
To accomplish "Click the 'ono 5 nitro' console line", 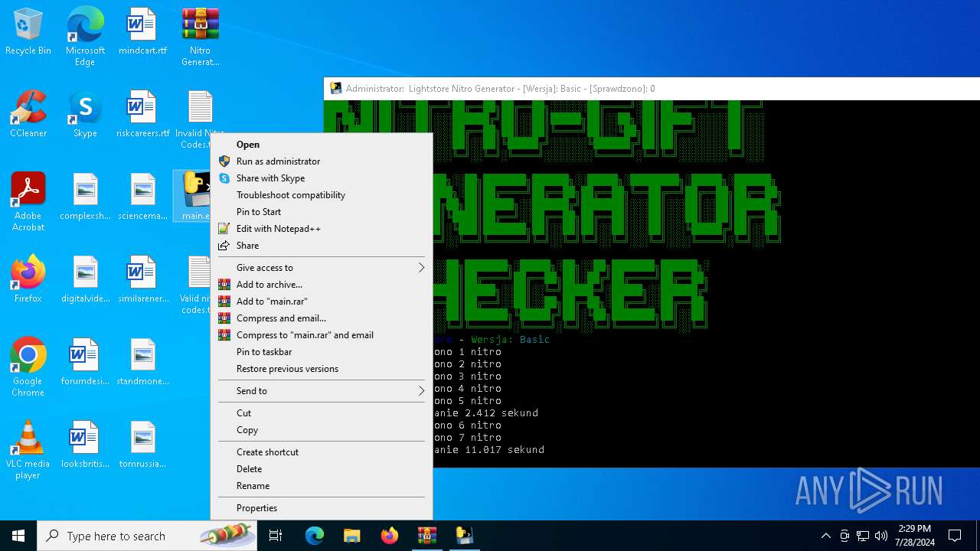I will [467, 401].
